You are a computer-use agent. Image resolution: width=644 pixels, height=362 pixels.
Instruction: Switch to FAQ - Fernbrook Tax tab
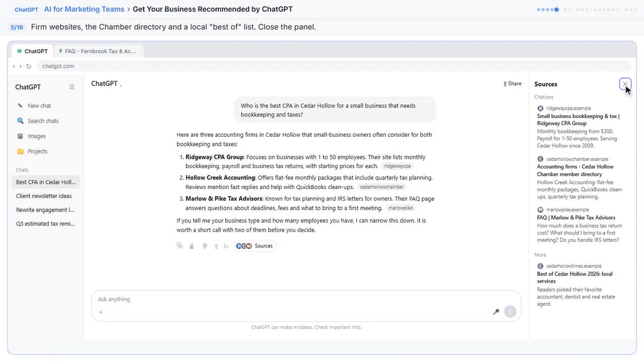(x=98, y=51)
